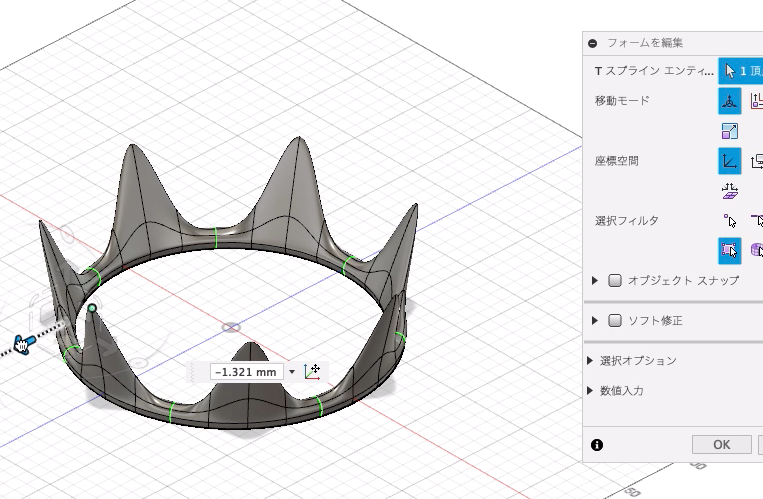Image resolution: width=763 pixels, height=499 pixels.
Task: Confirm with the OK button
Action: (722, 444)
